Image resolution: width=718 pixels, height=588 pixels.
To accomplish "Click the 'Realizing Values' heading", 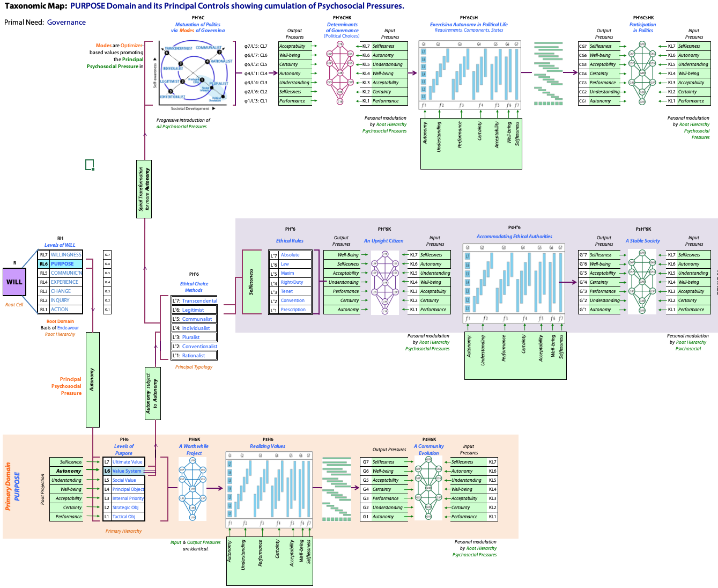I will (268, 446).
